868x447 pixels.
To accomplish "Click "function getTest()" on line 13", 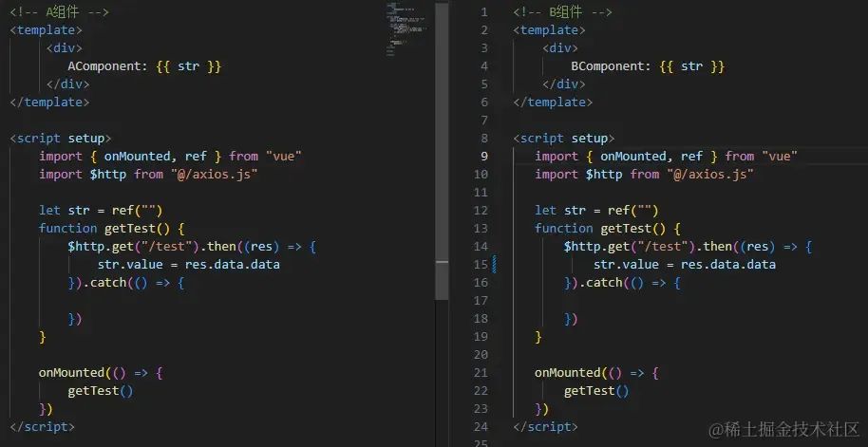I will pyautogui.click(x=600, y=229).
